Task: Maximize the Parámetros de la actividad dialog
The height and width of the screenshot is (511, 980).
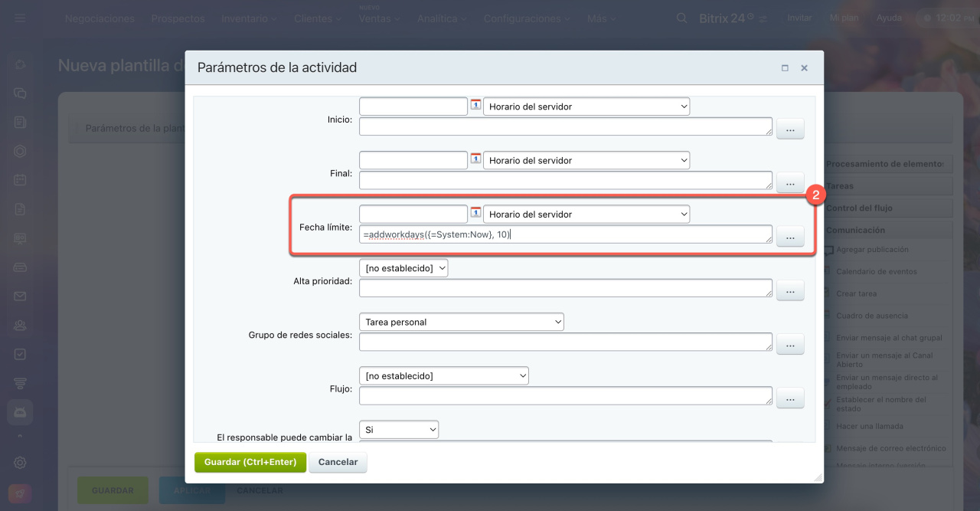Action: click(x=785, y=68)
